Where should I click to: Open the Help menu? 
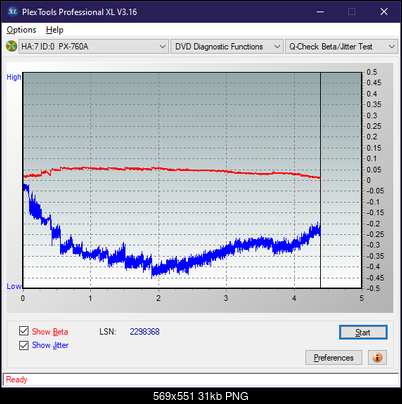[55, 30]
